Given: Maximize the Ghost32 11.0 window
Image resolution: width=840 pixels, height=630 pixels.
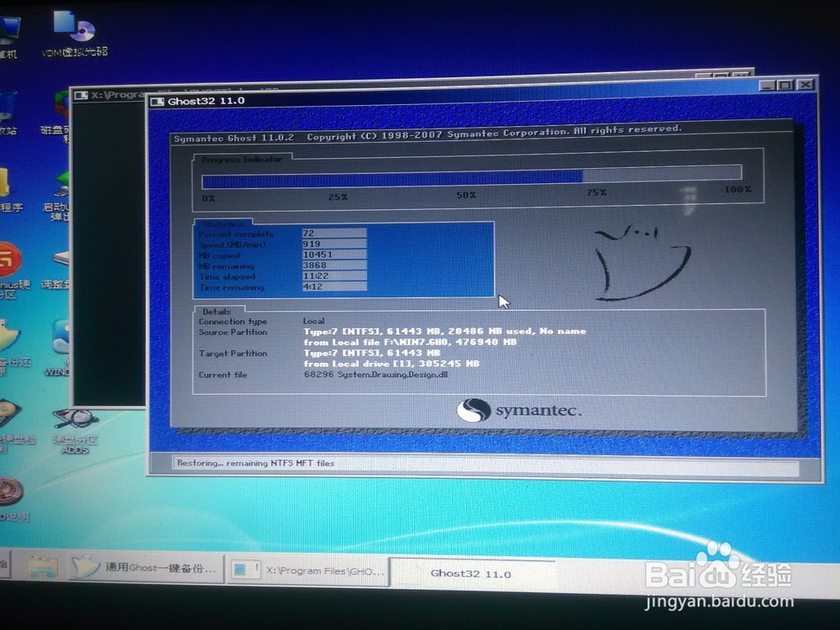Looking at the screenshot, I should 785,85.
